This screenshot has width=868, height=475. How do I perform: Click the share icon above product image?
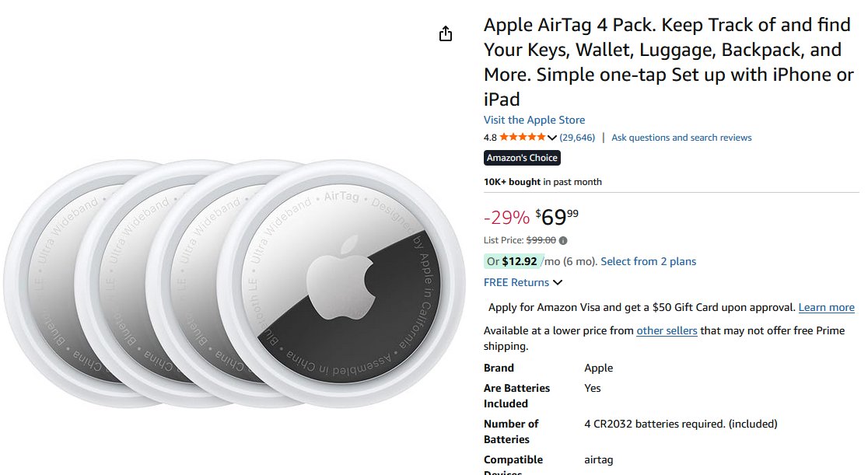point(446,33)
